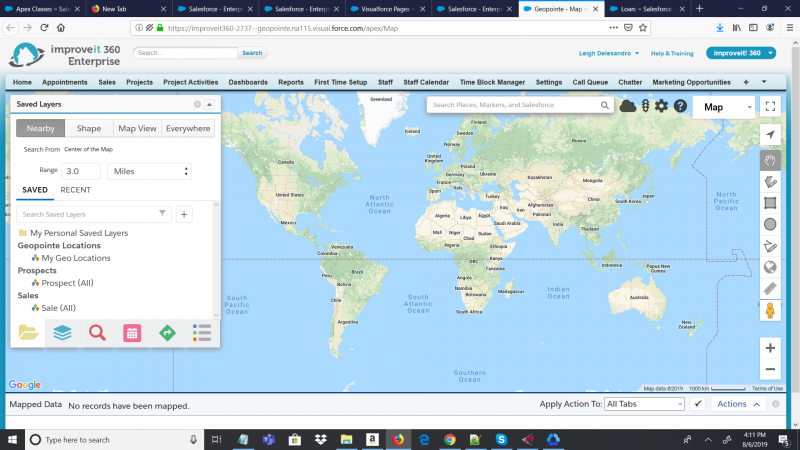800x450 pixels.
Task: Open Leigh Delesandro user menu
Action: point(608,53)
